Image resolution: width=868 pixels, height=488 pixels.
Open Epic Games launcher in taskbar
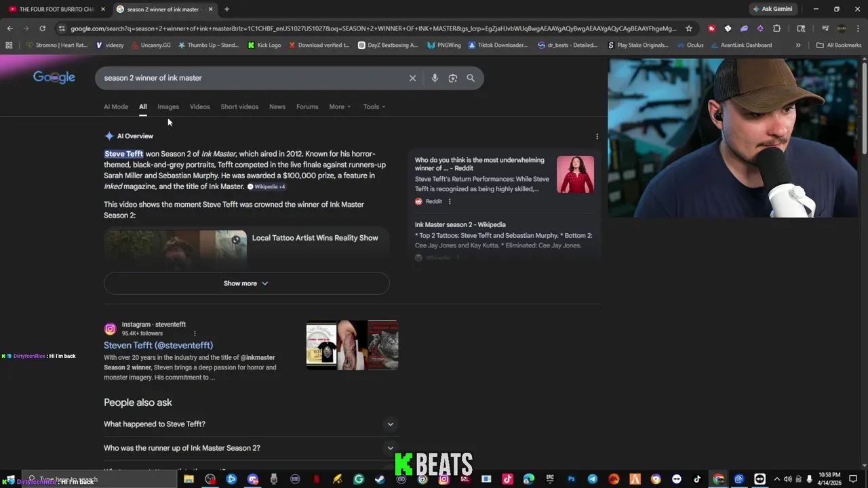(550, 479)
